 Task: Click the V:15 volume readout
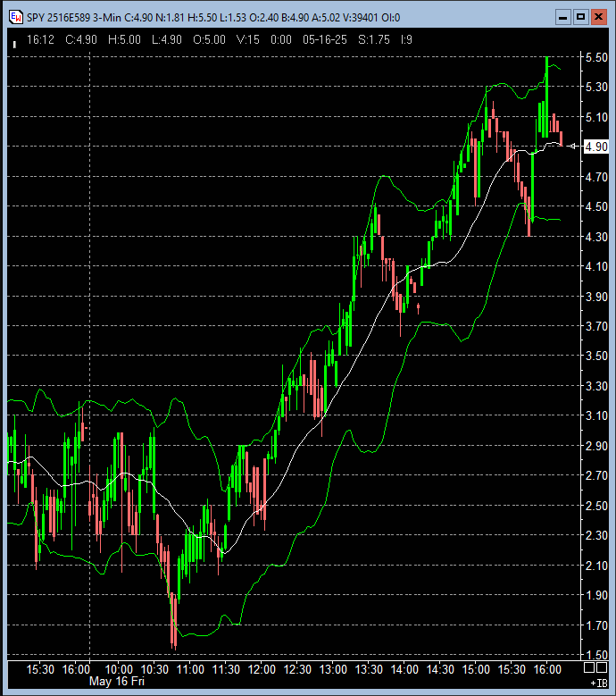click(x=248, y=40)
